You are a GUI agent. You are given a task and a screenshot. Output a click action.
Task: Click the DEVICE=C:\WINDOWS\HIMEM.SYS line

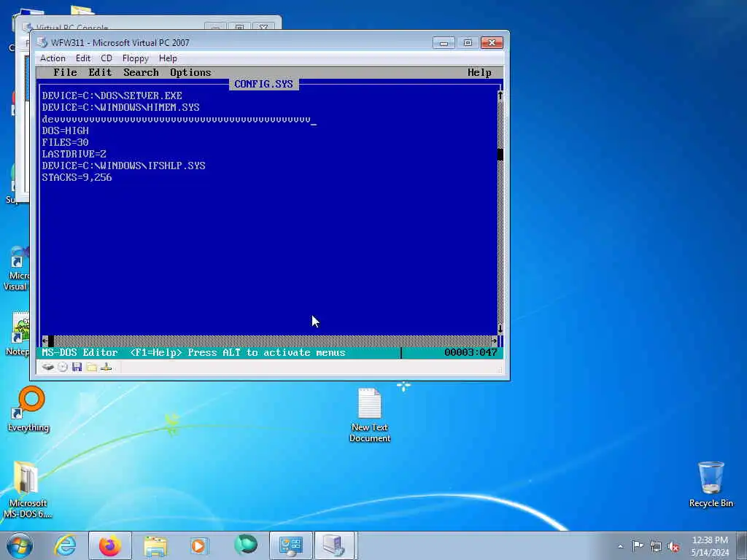(x=120, y=108)
